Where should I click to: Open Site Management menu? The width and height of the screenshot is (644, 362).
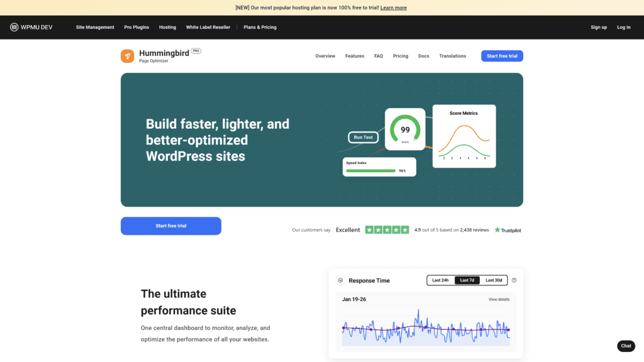coord(95,27)
